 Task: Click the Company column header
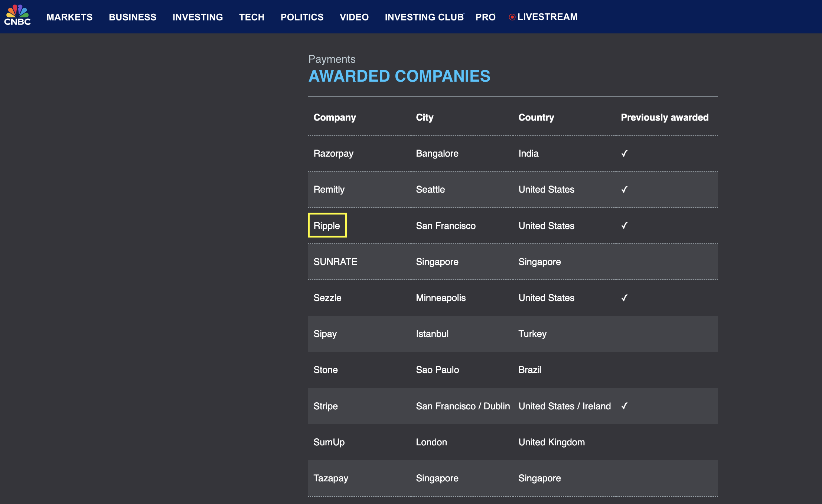coord(335,117)
